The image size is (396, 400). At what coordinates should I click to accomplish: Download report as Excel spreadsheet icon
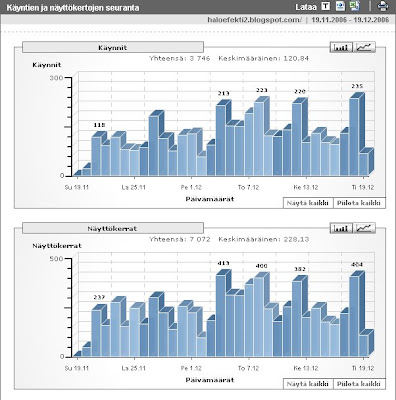coord(354,6)
